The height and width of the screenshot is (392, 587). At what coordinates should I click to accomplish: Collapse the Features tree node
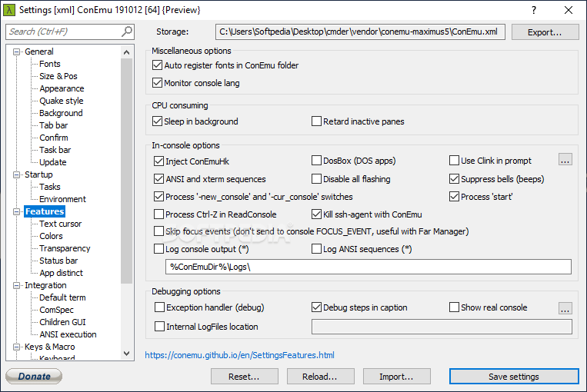pos(16,211)
